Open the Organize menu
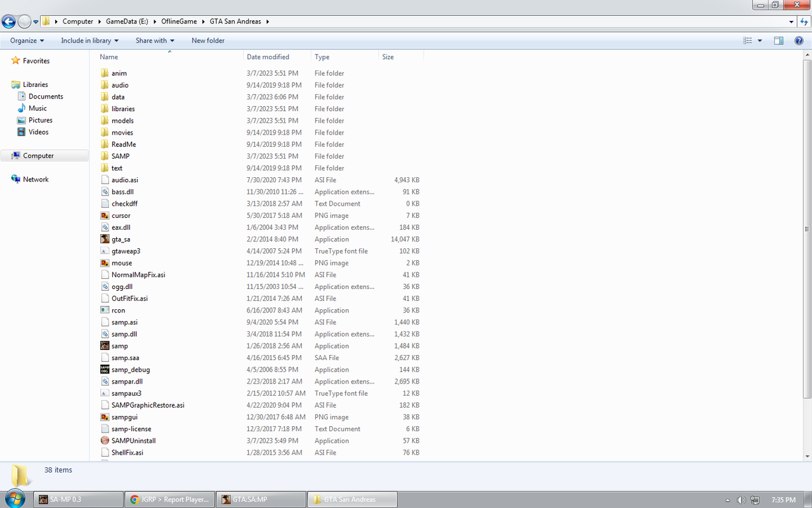 [x=27, y=41]
